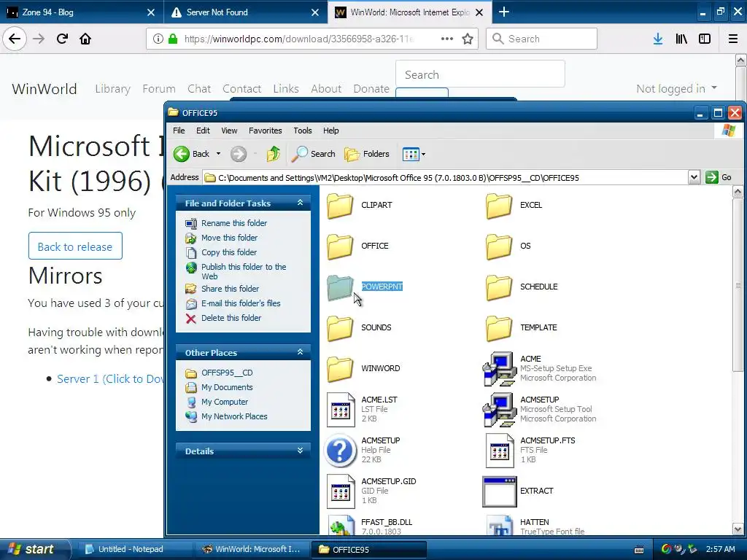This screenshot has width=747, height=560.
Task: Open the Not logged in dropdown
Action: click(676, 88)
